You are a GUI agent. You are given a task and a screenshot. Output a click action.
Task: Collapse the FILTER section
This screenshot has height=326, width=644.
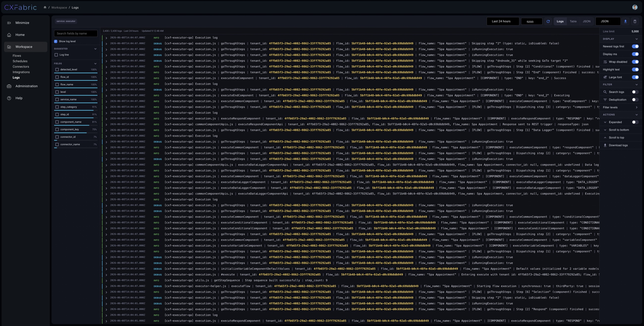[637, 85]
